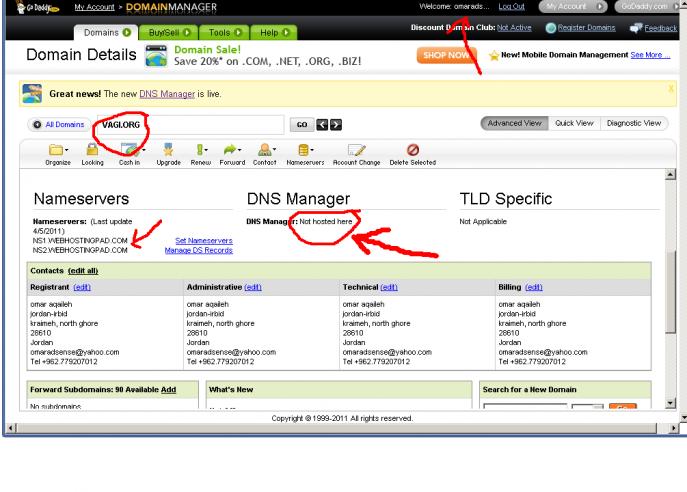Select the Forward arrow tool
This screenshot has height=492, width=687.
point(230,150)
